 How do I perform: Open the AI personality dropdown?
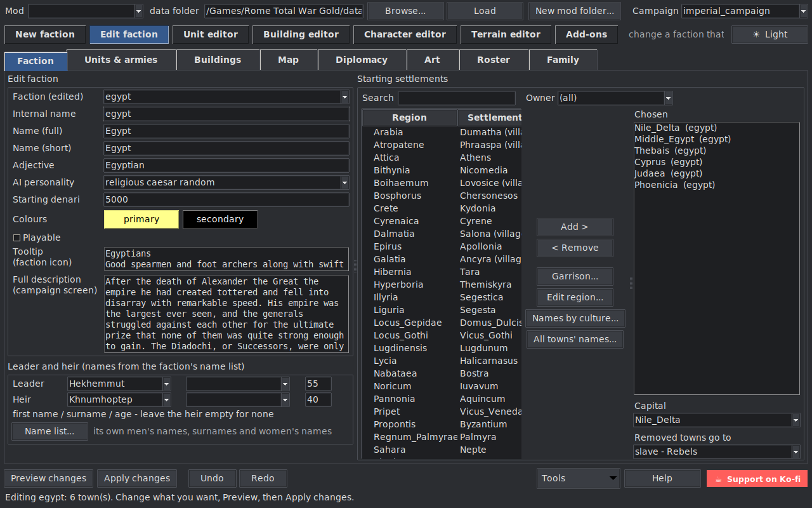coord(344,182)
